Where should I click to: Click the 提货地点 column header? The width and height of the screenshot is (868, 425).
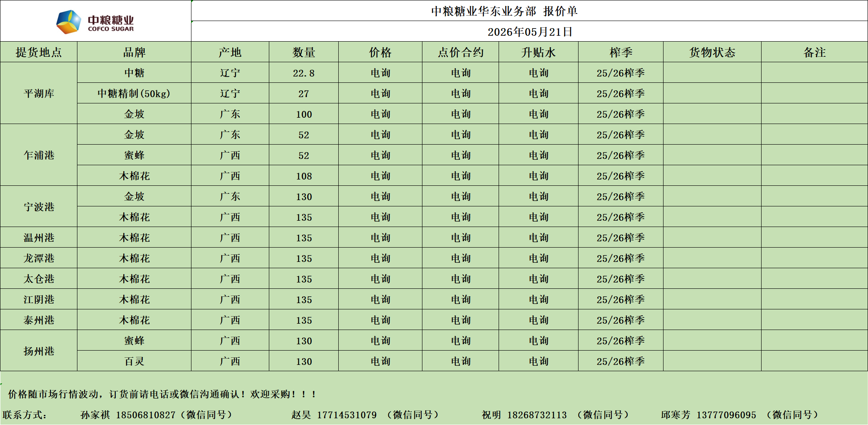point(39,52)
